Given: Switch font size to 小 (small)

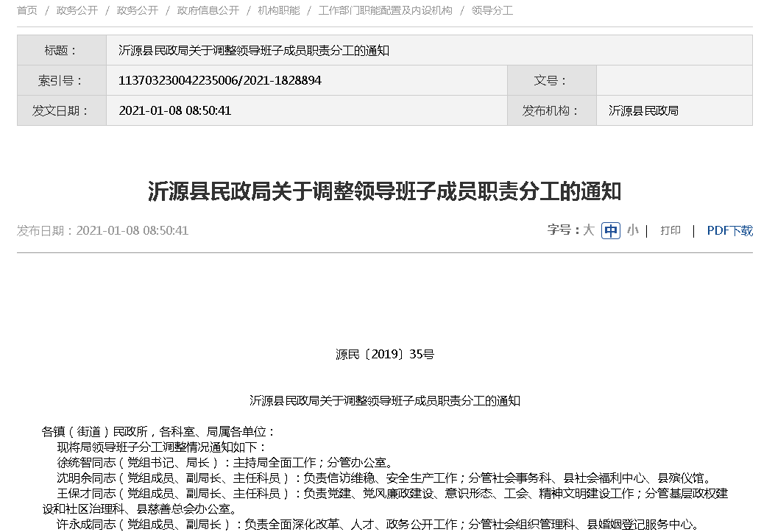Looking at the screenshot, I should pyautogui.click(x=632, y=230).
